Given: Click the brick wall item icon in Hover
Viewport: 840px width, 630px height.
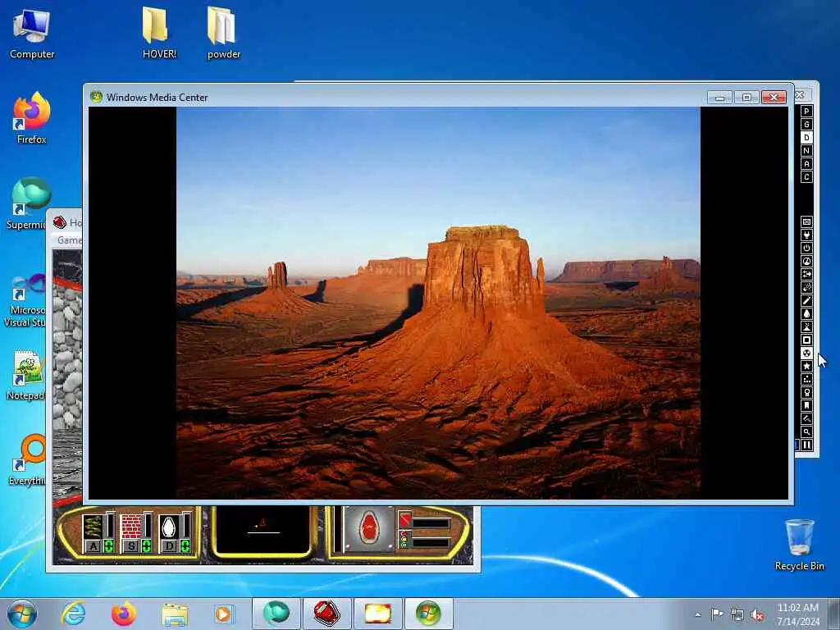Looking at the screenshot, I should click(130, 527).
